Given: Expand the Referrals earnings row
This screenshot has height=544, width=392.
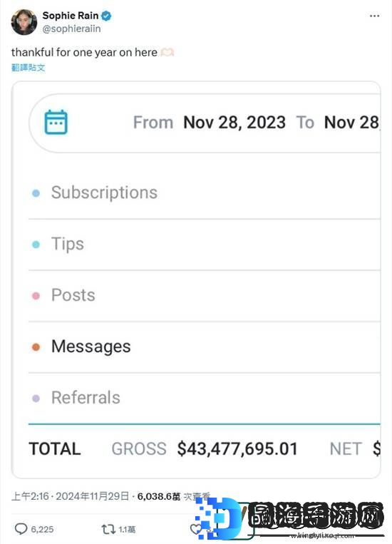Looking at the screenshot, I should (205, 398).
